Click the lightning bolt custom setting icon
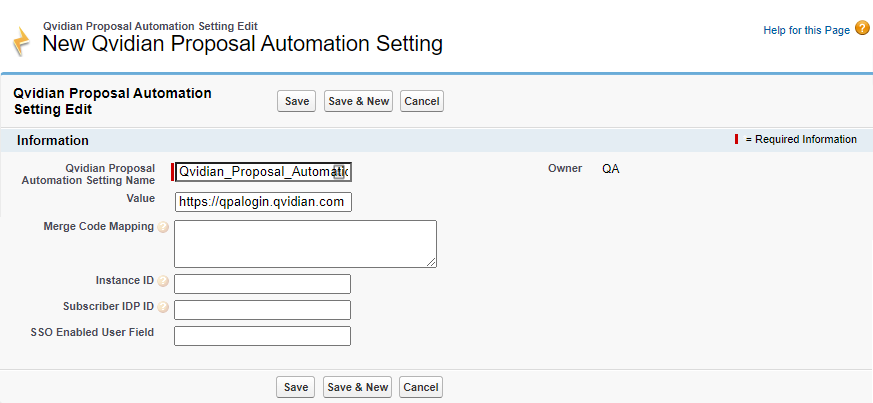This screenshot has height=403, width=873. 21,41
